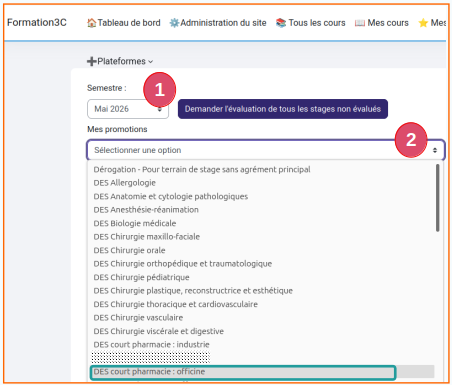Open Mes cours page
This screenshot has height=385, width=452.
(x=388, y=23)
